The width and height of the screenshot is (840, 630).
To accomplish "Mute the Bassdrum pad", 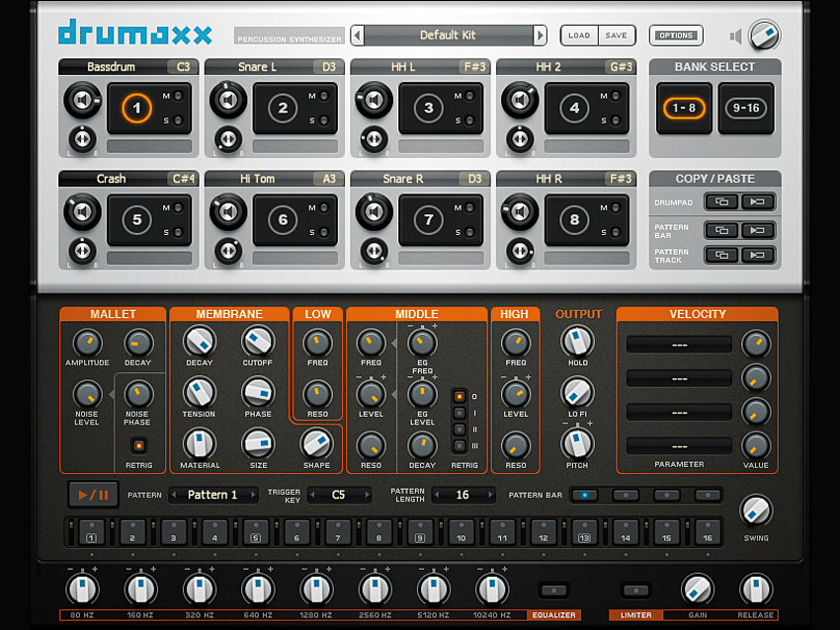I will tap(178, 97).
